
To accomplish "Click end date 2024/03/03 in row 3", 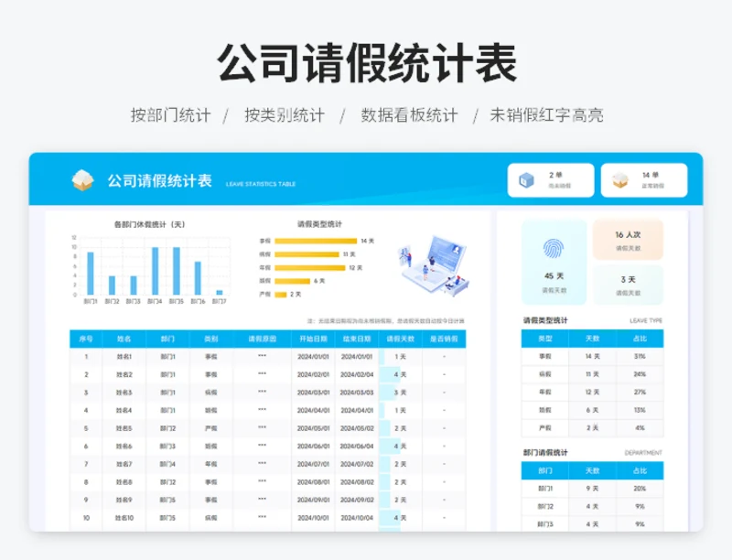I will point(357,393).
